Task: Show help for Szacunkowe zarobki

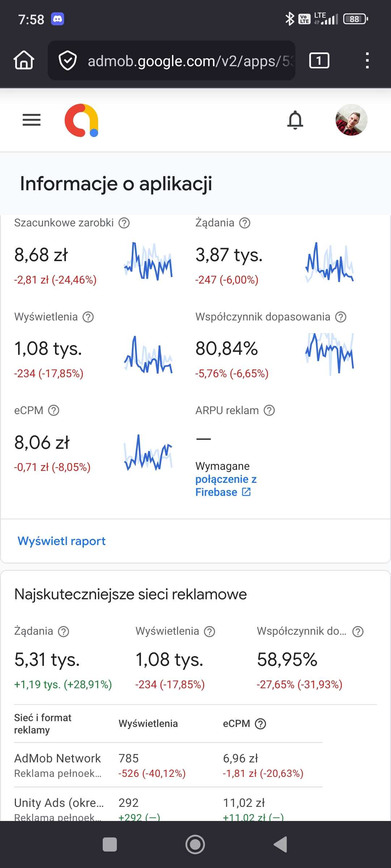Action: [124, 223]
